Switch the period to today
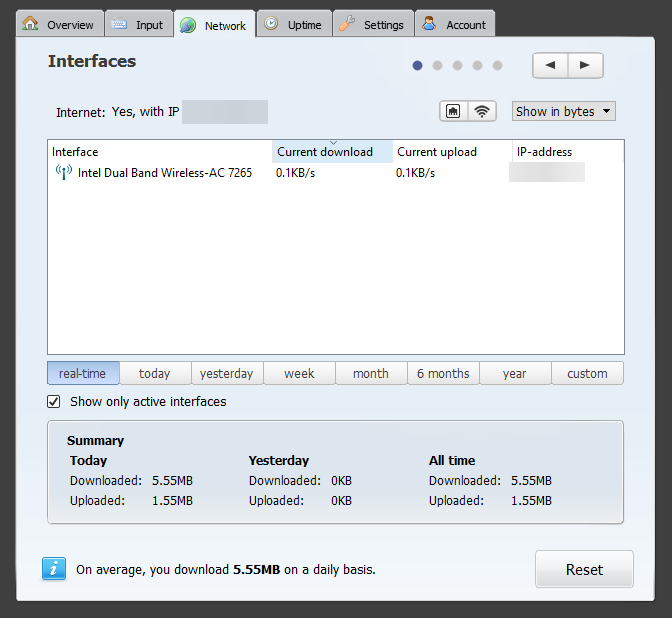Image resolution: width=672 pixels, height=618 pixels. pos(155,373)
